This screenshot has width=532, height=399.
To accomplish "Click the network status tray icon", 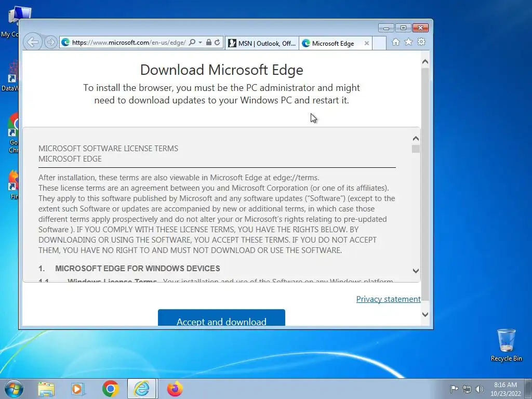I will click(x=467, y=389).
